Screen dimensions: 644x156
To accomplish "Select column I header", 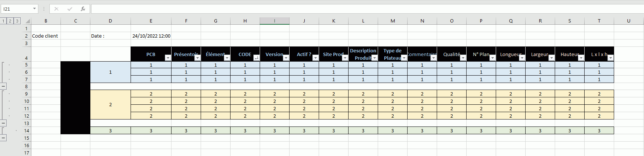I will tap(274, 21).
